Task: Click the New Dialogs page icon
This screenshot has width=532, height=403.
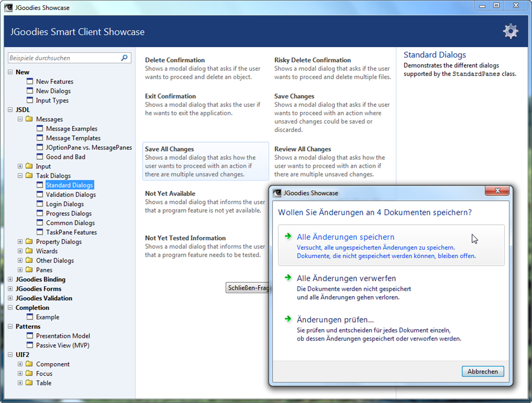Action: [x=30, y=91]
